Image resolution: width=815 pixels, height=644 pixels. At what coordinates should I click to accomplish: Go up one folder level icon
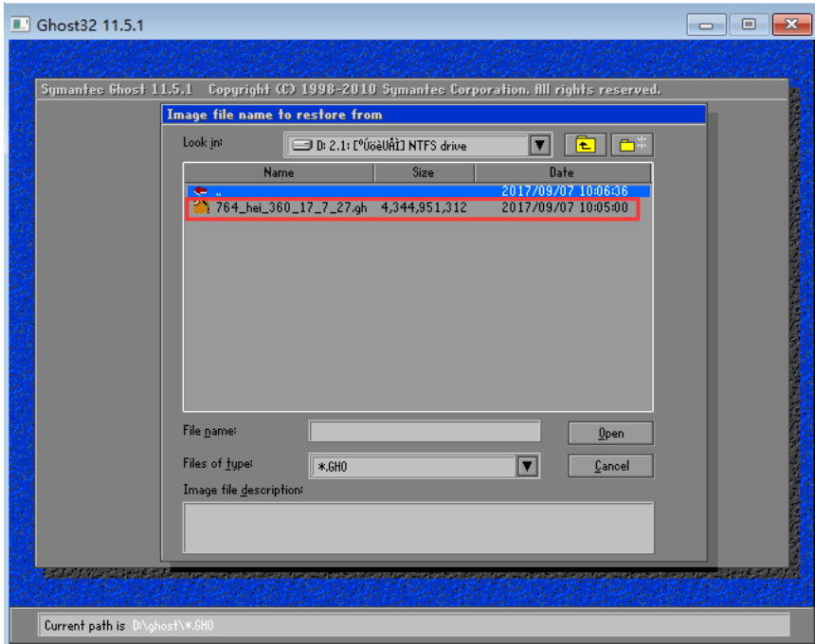click(586, 145)
